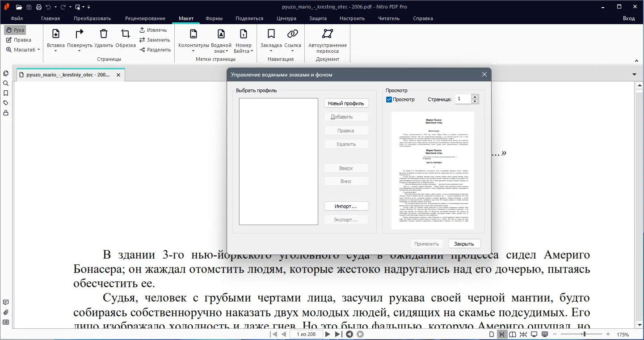Uncheck the Просмотр preview checkbox
The image size is (644, 340).
pos(389,99)
